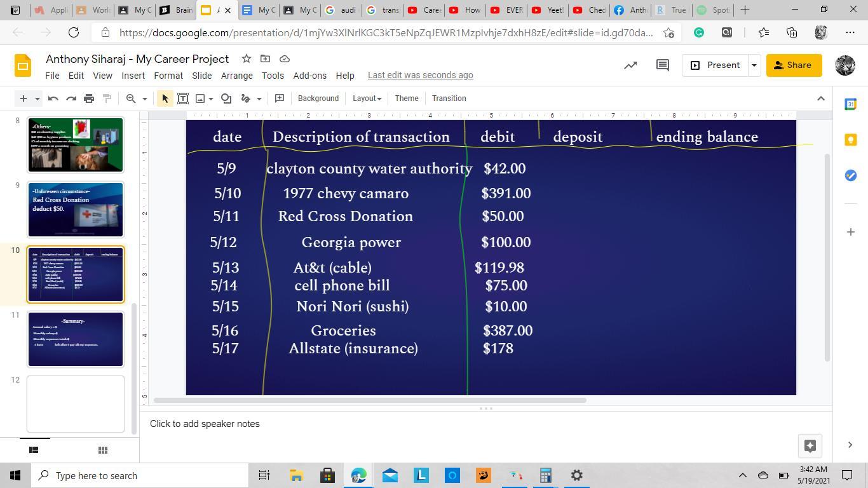Choose the Select cursor tool
The image size is (868, 488).
165,98
